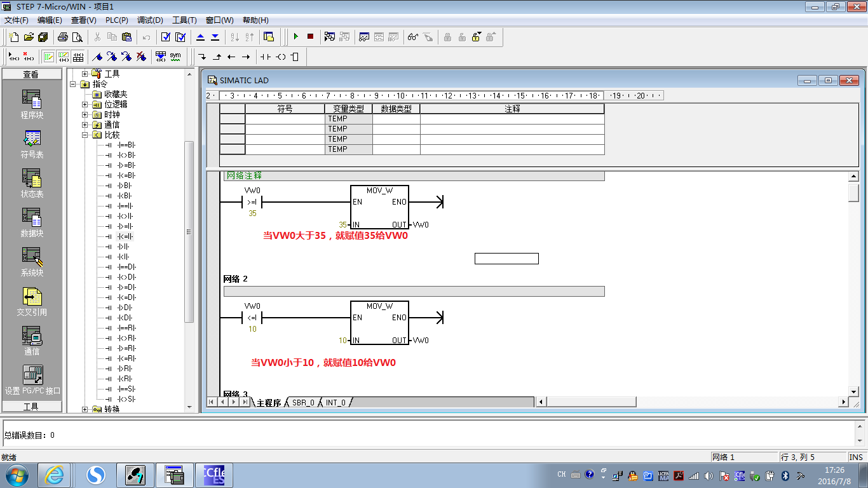The height and width of the screenshot is (488, 868).
Task: Click the program status monitoring icon
Action: pyautogui.click(x=330, y=37)
